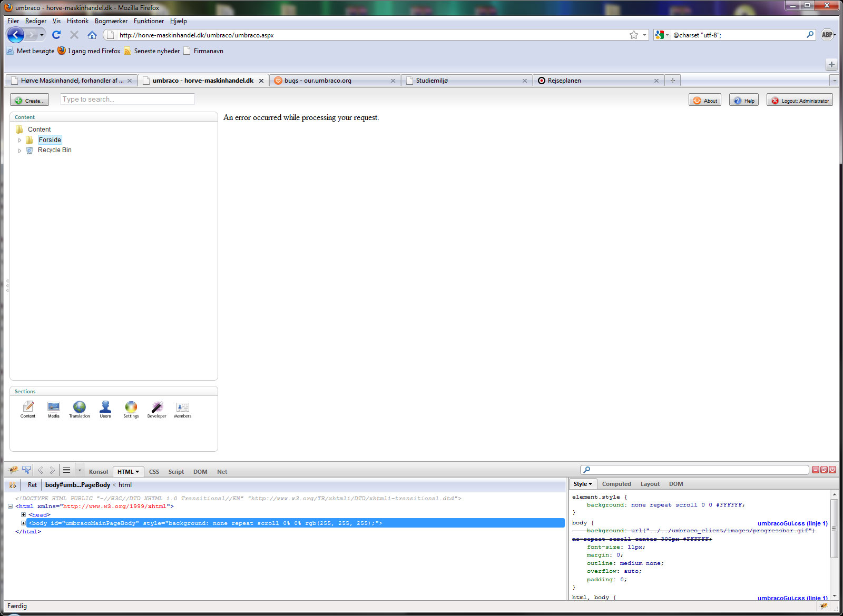Select the Forside content node
Image resolution: width=843 pixels, height=616 pixels.
click(50, 140)
